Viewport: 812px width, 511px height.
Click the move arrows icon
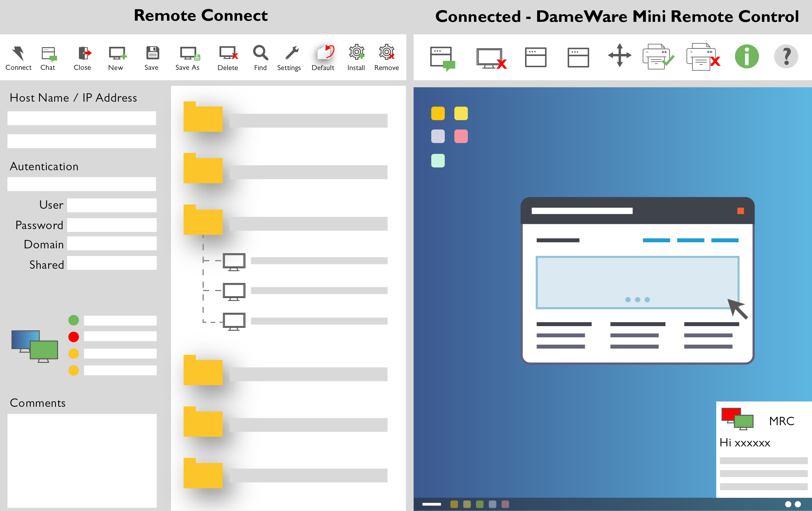[x=619, y=55]
